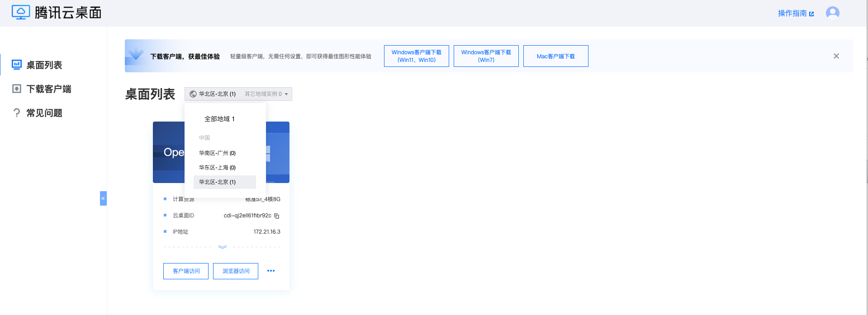
Task: Open the user avatar account menu
Action: pyautogui.click(x=832, y=13)
